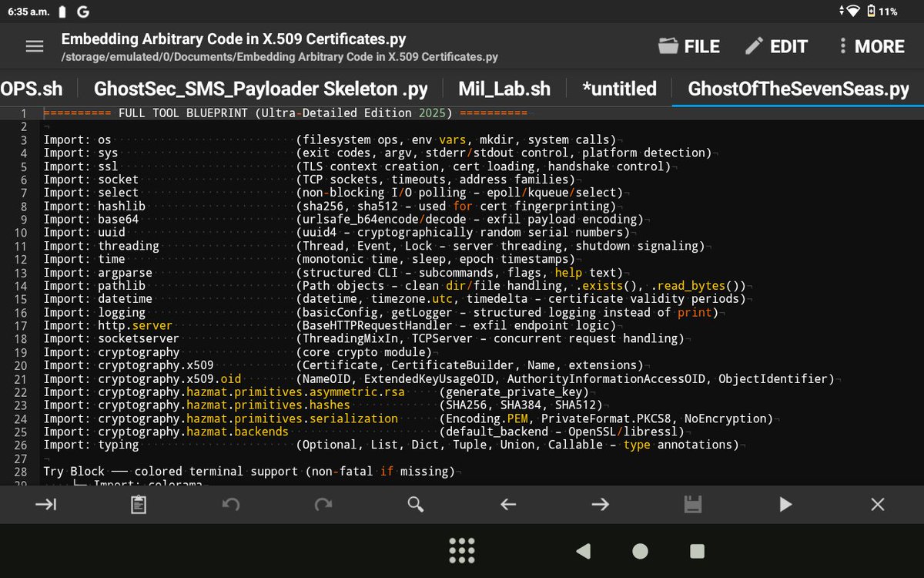Click the file title in the header
The width and height of the screenshot is (924, 578).
coord(233,39)
